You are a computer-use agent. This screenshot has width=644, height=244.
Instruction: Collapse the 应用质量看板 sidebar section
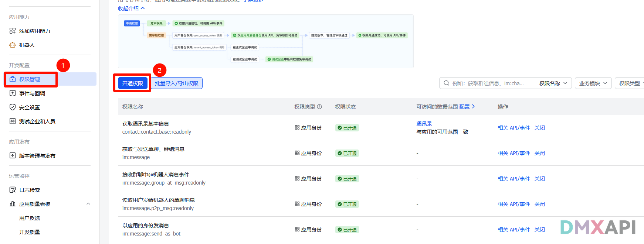pos(88,204)
